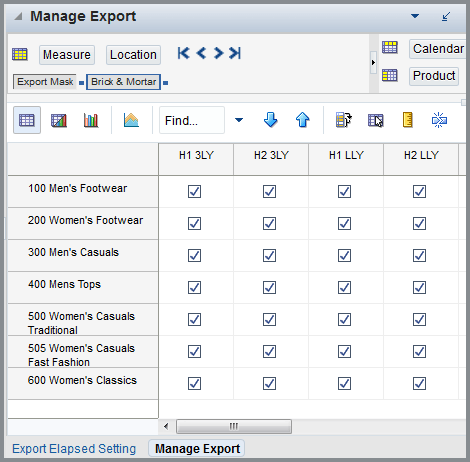Select the 600 Women's Classics row header
The width and height of the screenshot is (470, 462).
(83, 384)
